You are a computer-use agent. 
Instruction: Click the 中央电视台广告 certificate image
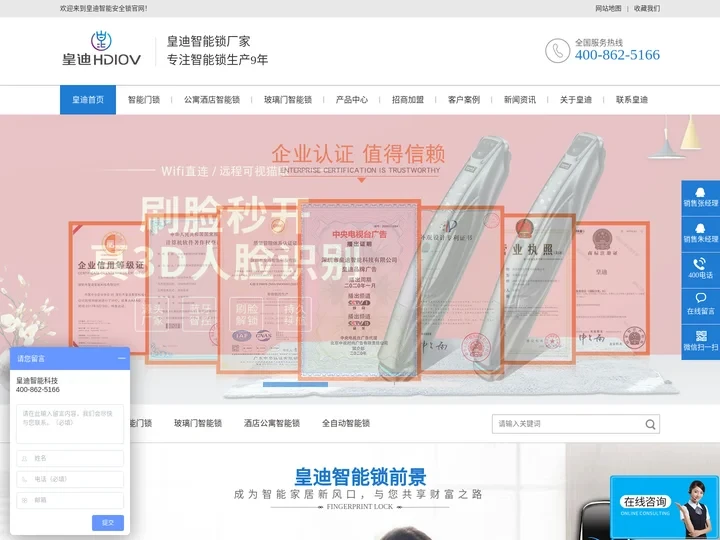(360, 290)
